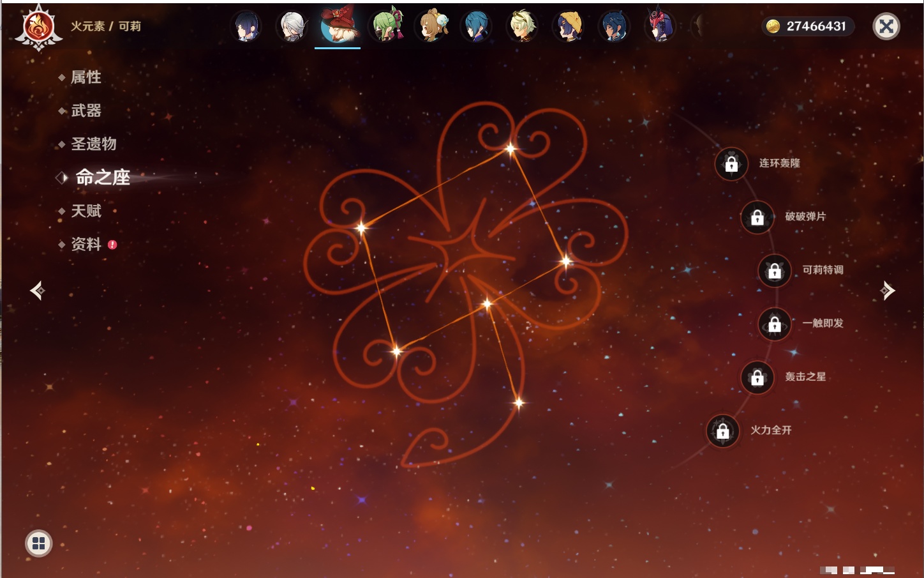
Task: Select the teal-haired character portrait
Action: [476, 26]
